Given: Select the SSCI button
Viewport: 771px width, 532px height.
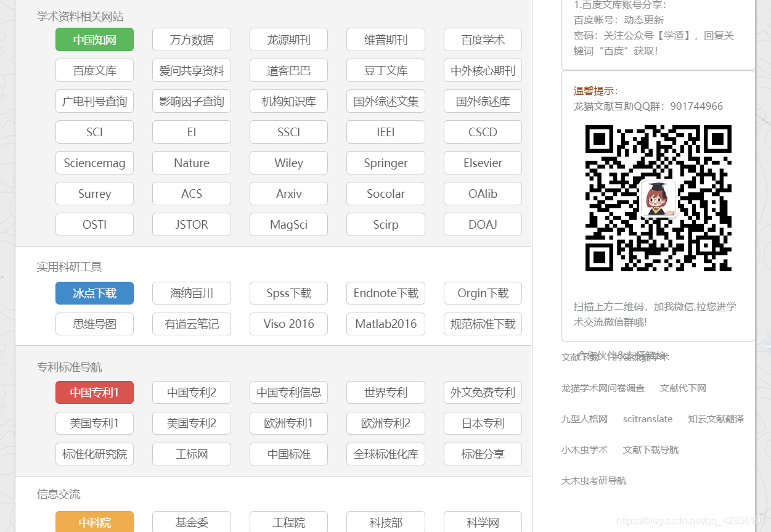Looking at the screenshot, I should (288, 132).
